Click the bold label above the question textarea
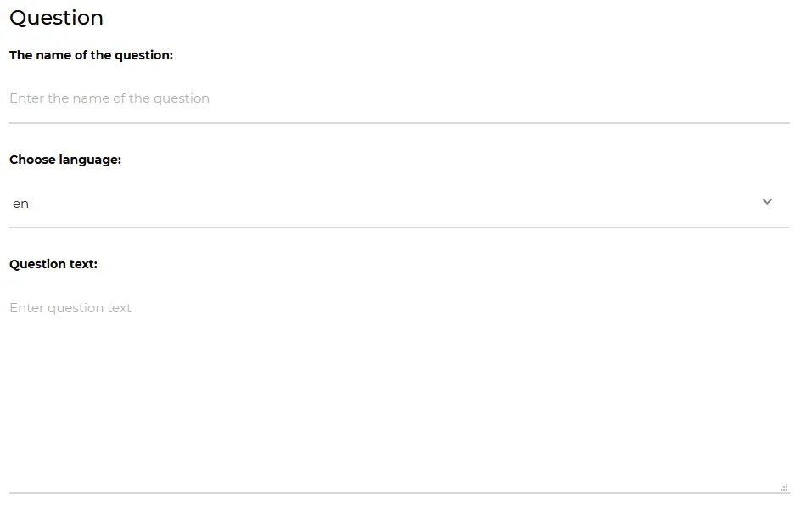Screen dimensions: 812x505 pyautogui.click(x=53, y=264)
